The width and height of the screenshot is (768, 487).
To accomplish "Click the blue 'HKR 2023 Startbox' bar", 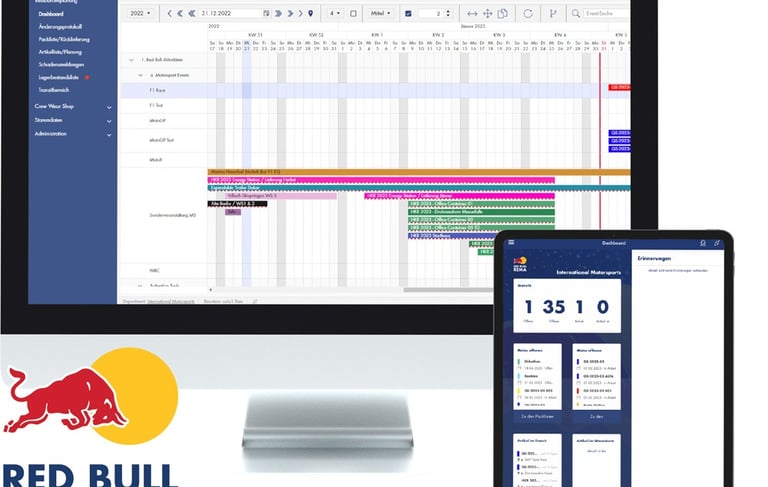I will coord(452,236).
